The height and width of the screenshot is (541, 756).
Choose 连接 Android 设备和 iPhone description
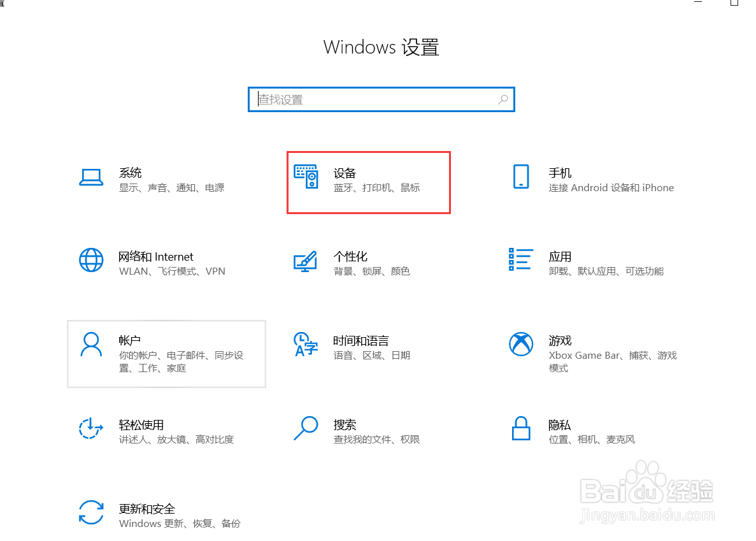point(611,187)
